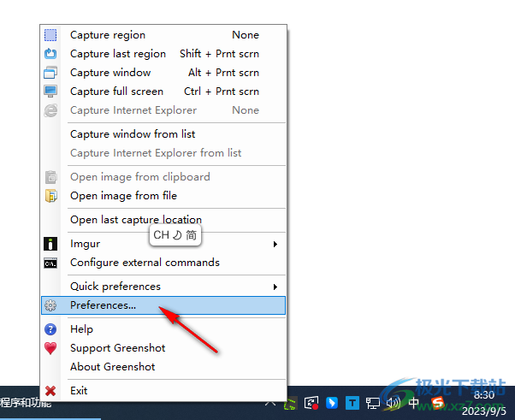Select Capture region menu entry
The width and height of the screenshot is (515, 420).
click(x=163, y=35)
